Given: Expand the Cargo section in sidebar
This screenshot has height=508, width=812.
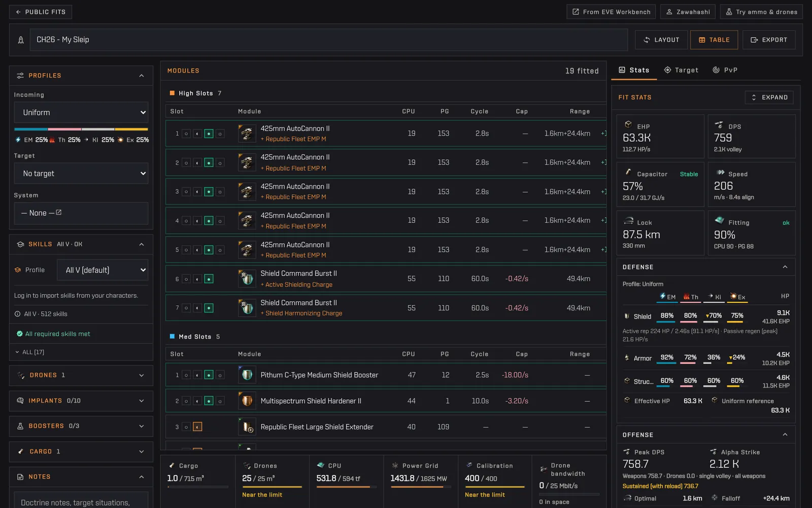Looking at the screenshot, I should [81, 452].
